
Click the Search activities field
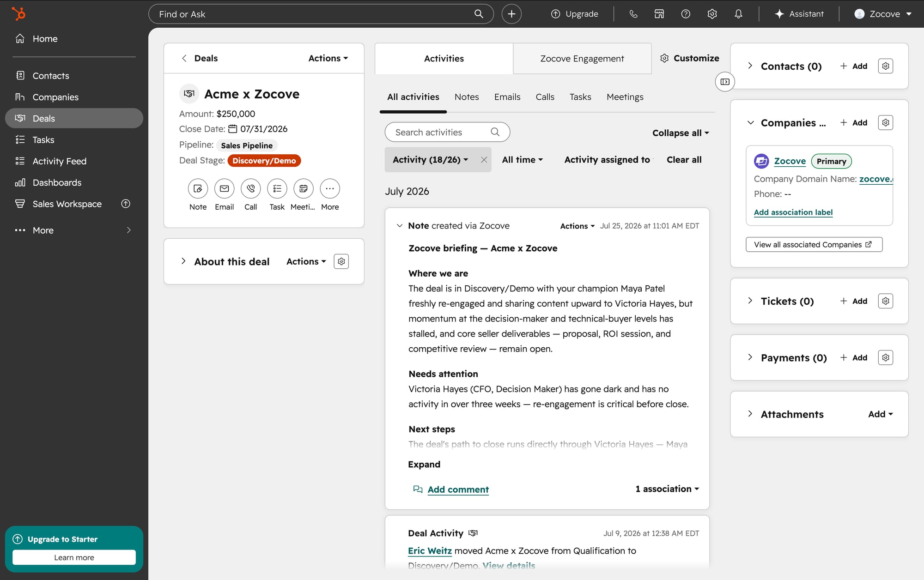[447, 132]
